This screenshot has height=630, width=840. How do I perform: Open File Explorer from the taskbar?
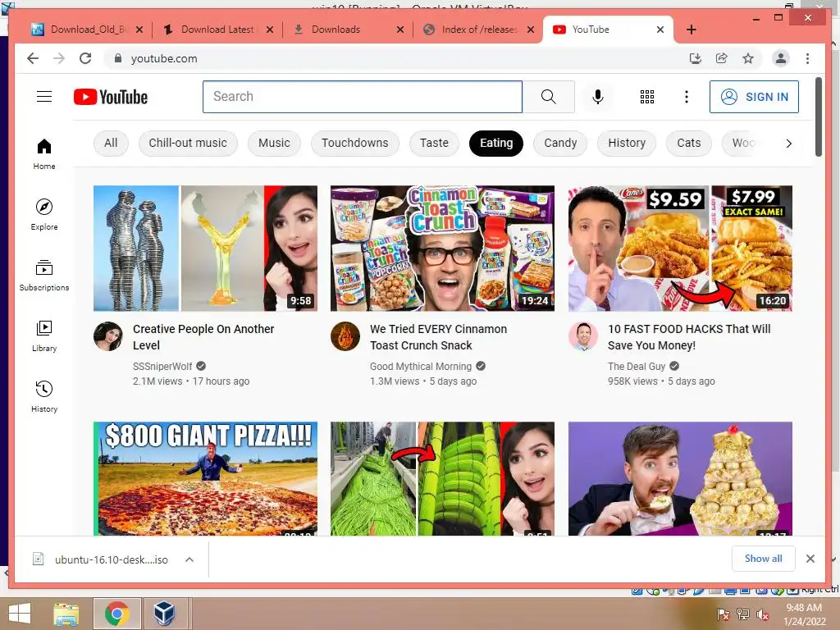[x=66, y=614]
